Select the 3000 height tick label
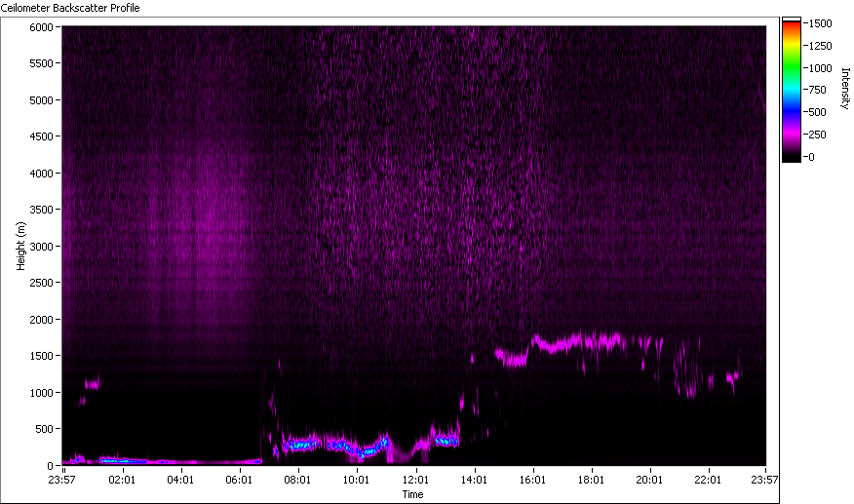This screenshot has width=854, height=504. pyautogui.click(x=41, y=247)
